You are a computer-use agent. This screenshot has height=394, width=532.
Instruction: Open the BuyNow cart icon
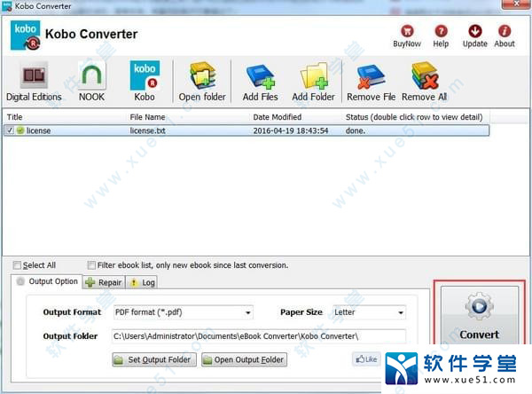click(406, 32)
